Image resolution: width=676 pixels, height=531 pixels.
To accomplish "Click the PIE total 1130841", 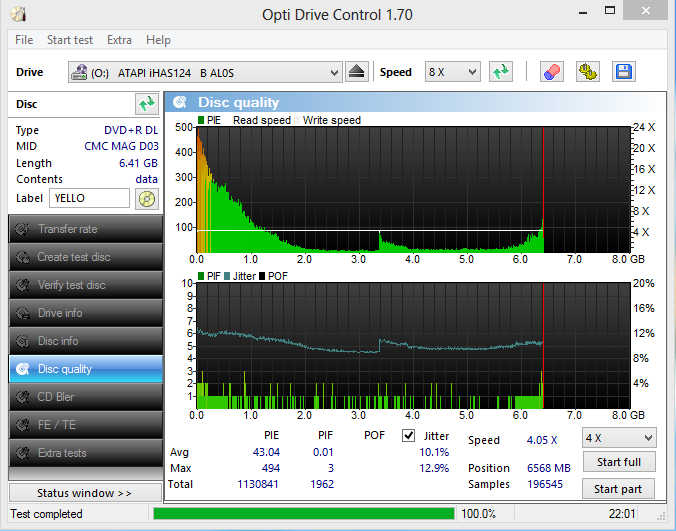I will [258, 484].
